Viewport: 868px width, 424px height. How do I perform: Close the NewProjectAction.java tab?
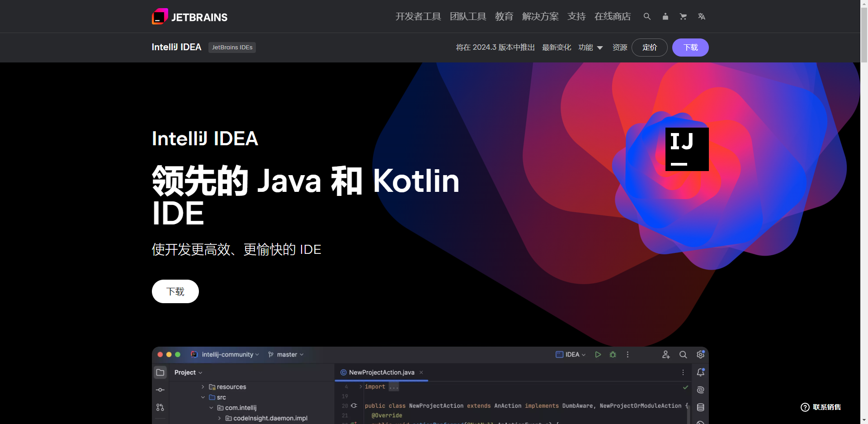[x=421, y=372]
